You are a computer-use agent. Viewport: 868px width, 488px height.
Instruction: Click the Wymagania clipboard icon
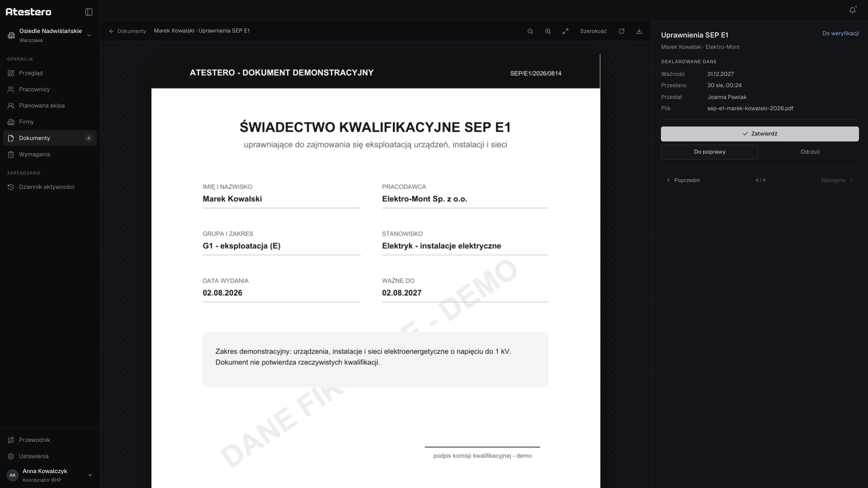(11, 155)
